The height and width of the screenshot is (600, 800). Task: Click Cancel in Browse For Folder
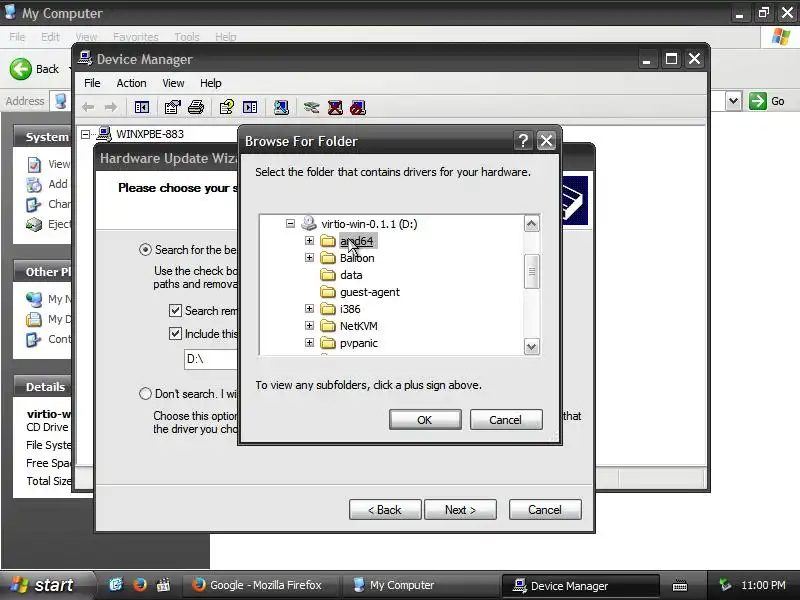[x=506, y=419]
